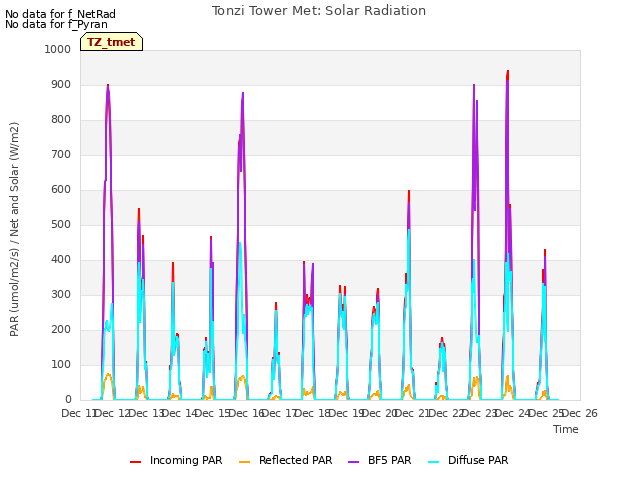Click the chart title Tonzi Tower Met: Solar Radiation
The image size is (640, 480).
(319, 11)
